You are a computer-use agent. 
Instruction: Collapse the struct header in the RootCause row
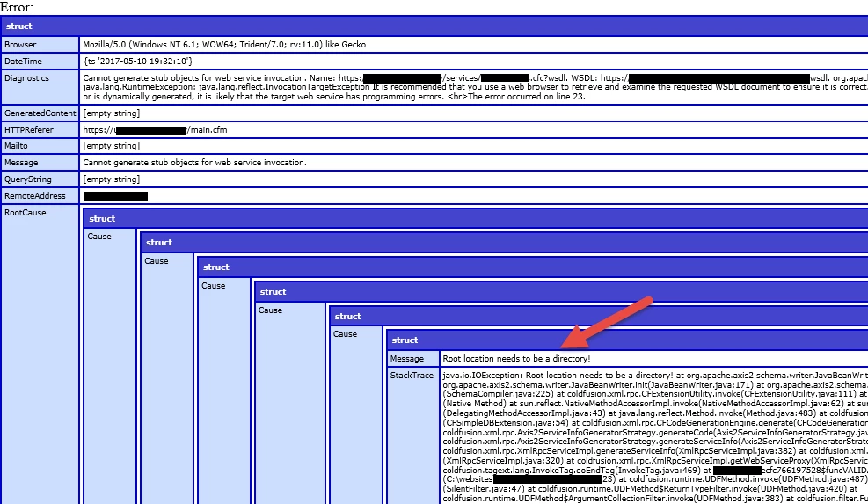point(476,218)
